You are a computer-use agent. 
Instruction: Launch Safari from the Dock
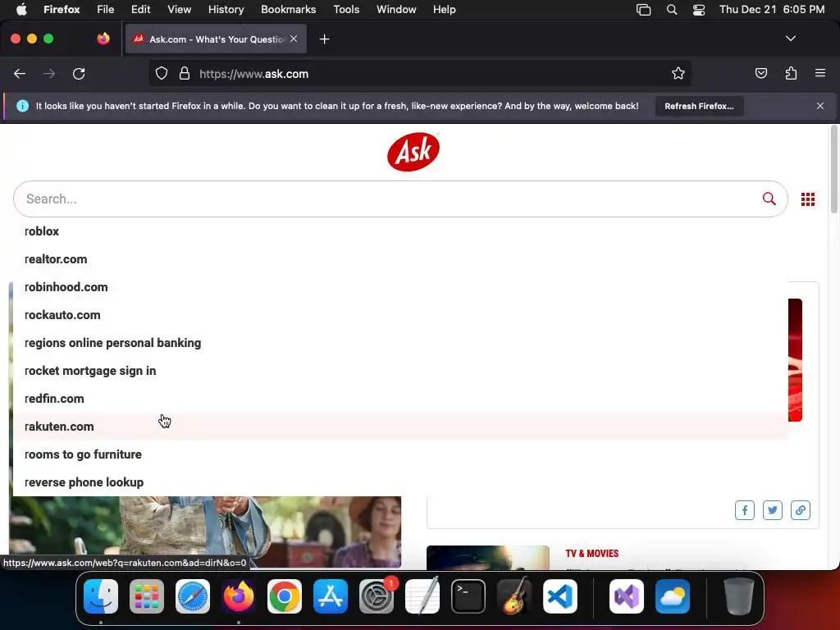click(x=193, y=596)
